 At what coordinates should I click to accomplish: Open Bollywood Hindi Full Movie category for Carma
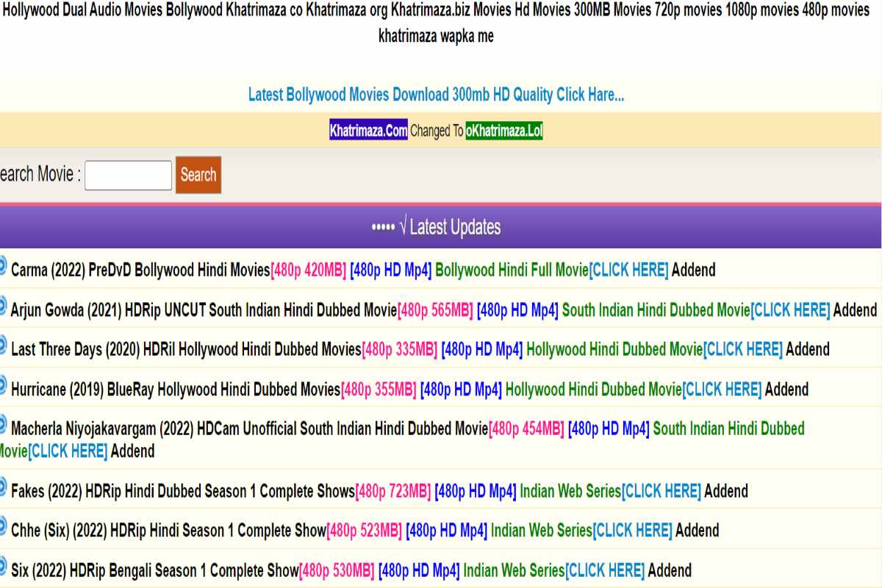pyautogui.click(x=512, y=270)
